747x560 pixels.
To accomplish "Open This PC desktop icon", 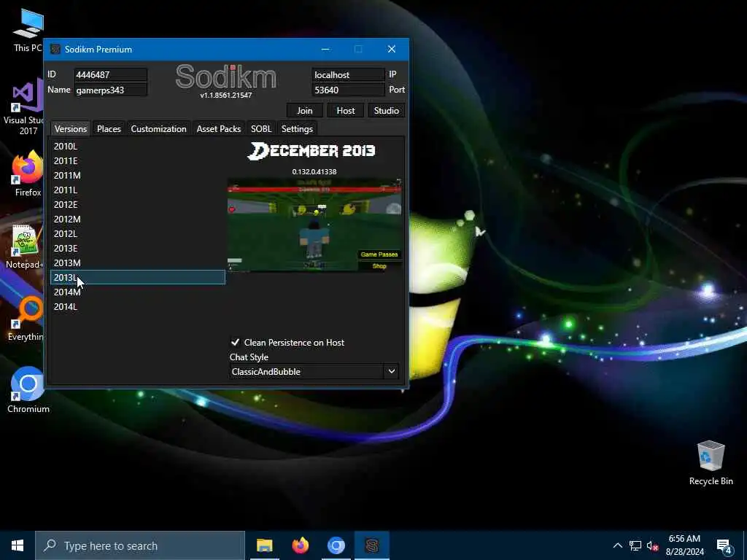I will 28,30.
